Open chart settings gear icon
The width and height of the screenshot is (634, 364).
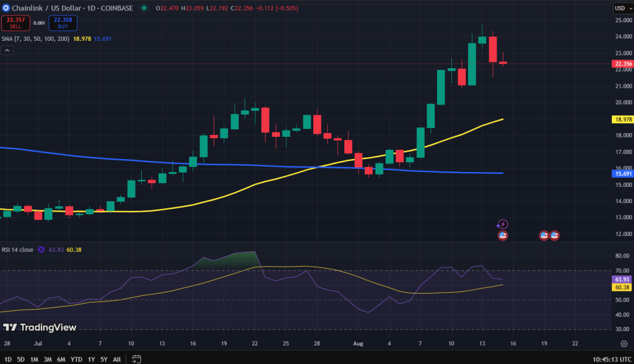tap(624, 344)
